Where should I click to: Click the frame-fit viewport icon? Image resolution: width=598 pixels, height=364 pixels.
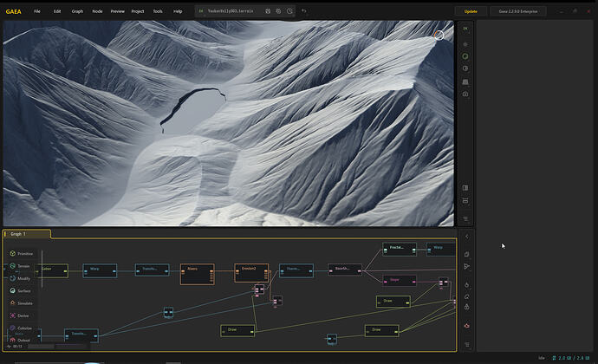(x=465, y=201)
